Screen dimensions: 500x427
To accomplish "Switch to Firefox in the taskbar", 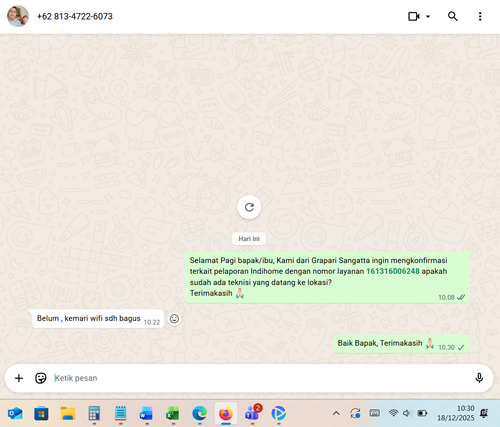I will [226, 414].
